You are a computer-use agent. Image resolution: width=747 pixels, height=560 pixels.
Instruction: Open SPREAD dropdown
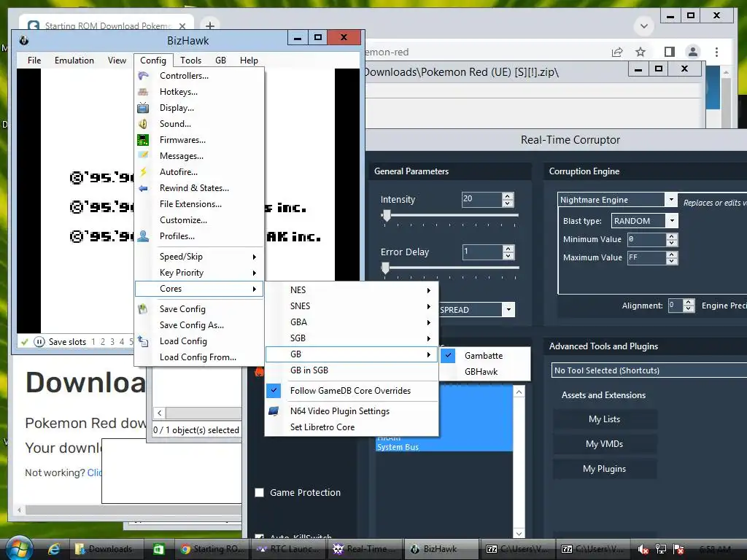(x=508, y=309)
